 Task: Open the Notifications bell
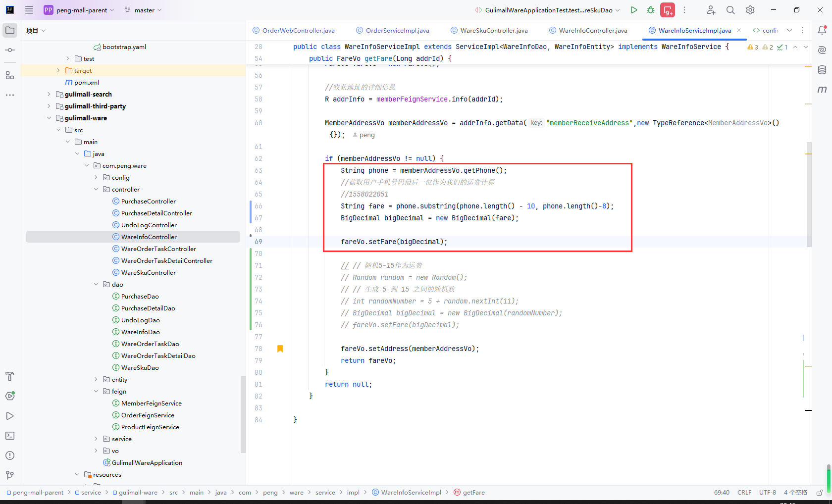(x=822, y=30)
